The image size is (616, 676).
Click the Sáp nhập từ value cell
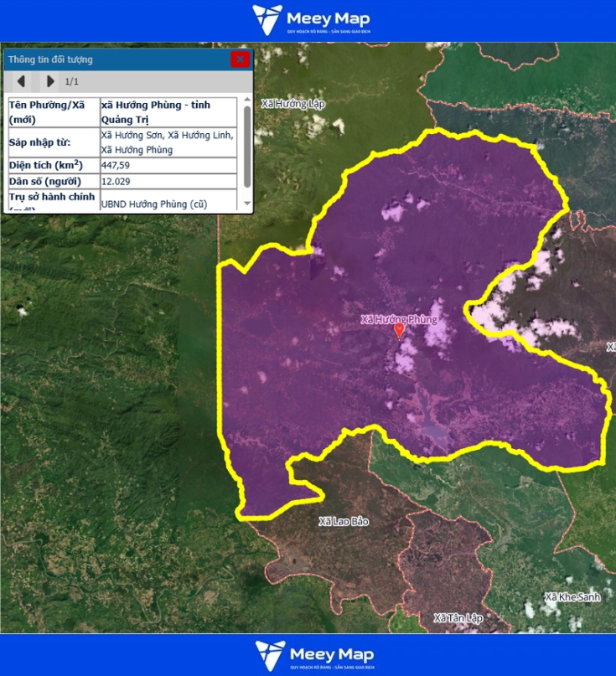[x=167, y=142]
